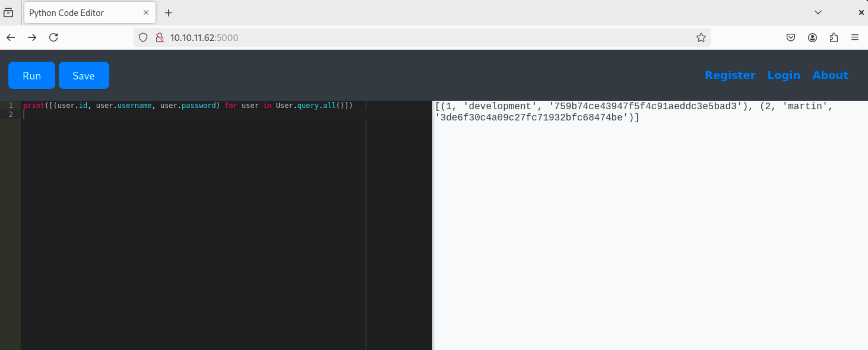Click the address bar URL field
The height and width of the screenshot is (350, 868).
point(404,37)
